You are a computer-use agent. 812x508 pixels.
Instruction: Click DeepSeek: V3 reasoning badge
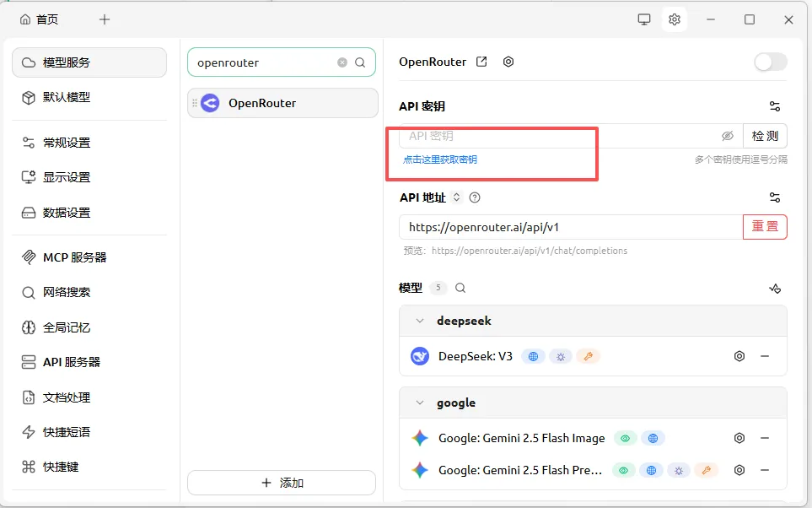point(561,357)
